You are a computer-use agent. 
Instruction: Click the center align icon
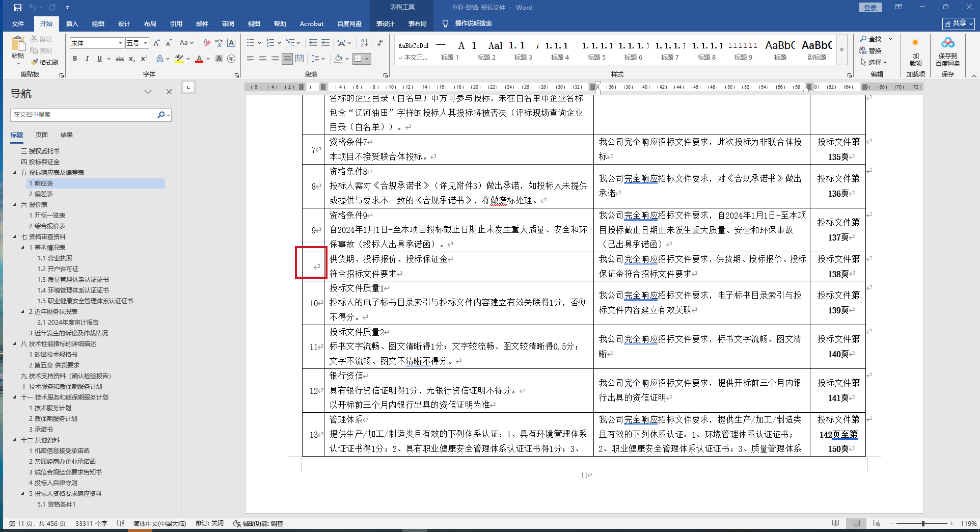263,59
